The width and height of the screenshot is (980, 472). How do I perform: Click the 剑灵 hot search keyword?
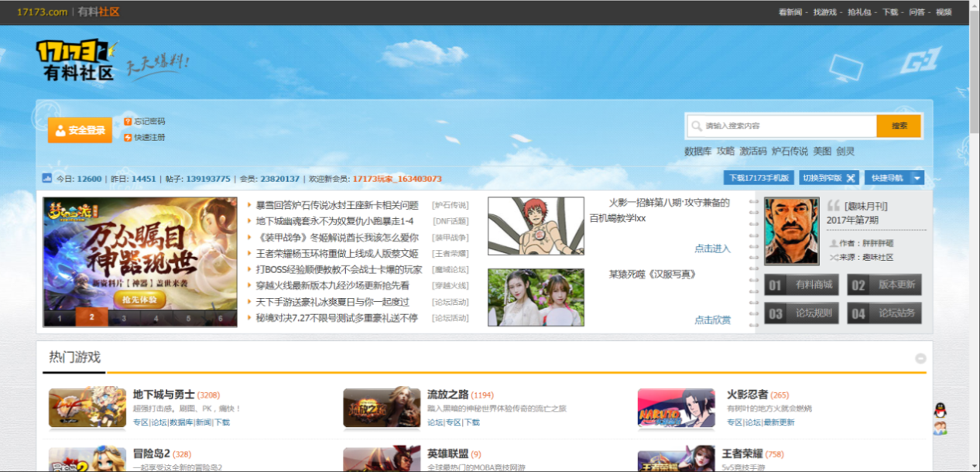845,152
